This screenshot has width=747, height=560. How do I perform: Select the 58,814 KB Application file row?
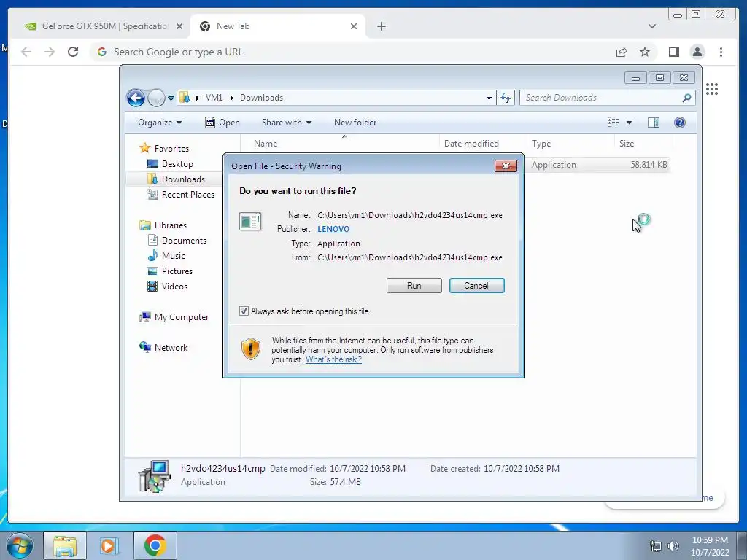pyautogui.click(x=597, y=165)
